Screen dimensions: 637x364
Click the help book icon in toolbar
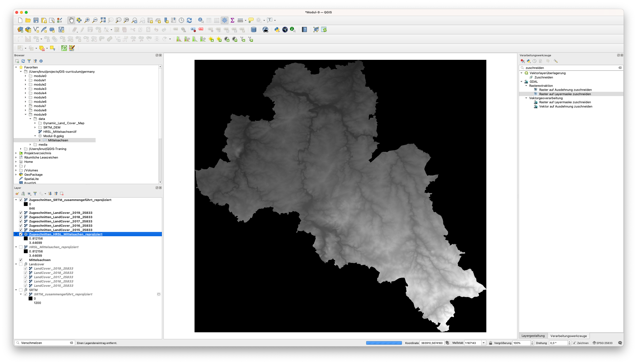[x=304, y=30]
